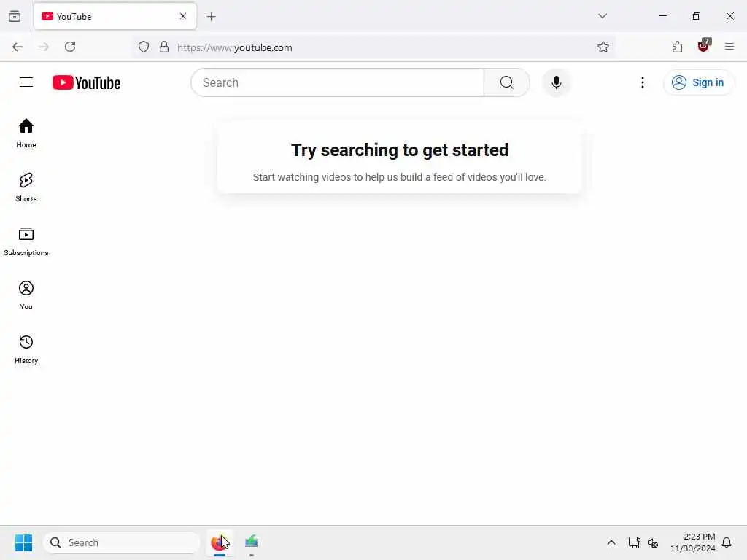Image resolution: width=747 pixels, height=560 pixels.
Task: Select Home in the sidebar
Action: tap(26, 133)
